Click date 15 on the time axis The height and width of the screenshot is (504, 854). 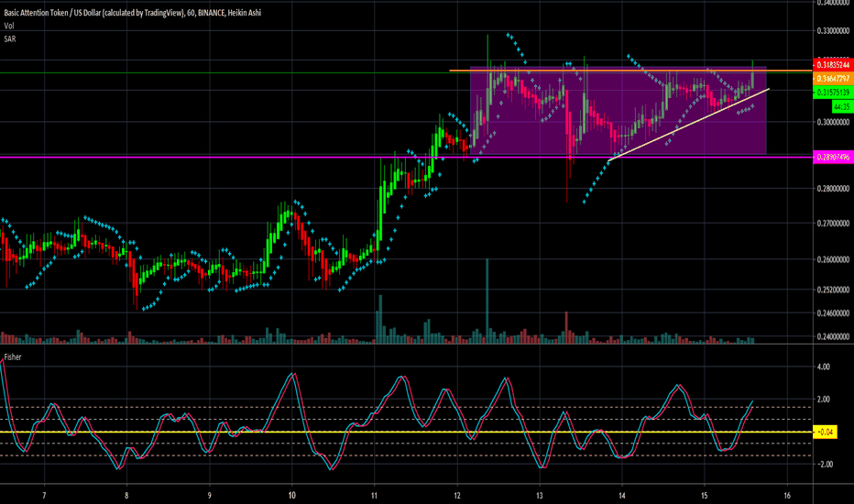pyautogui.click(x=705, y=495)
